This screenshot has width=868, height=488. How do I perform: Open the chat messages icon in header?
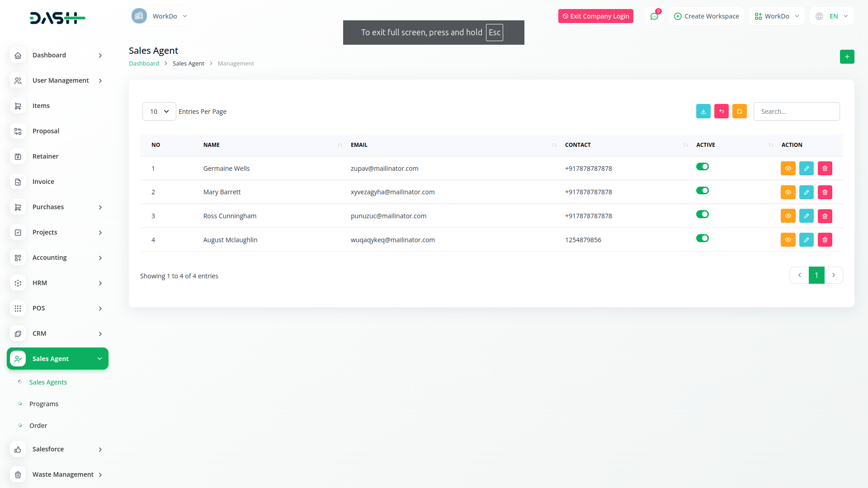click(654, 16)
